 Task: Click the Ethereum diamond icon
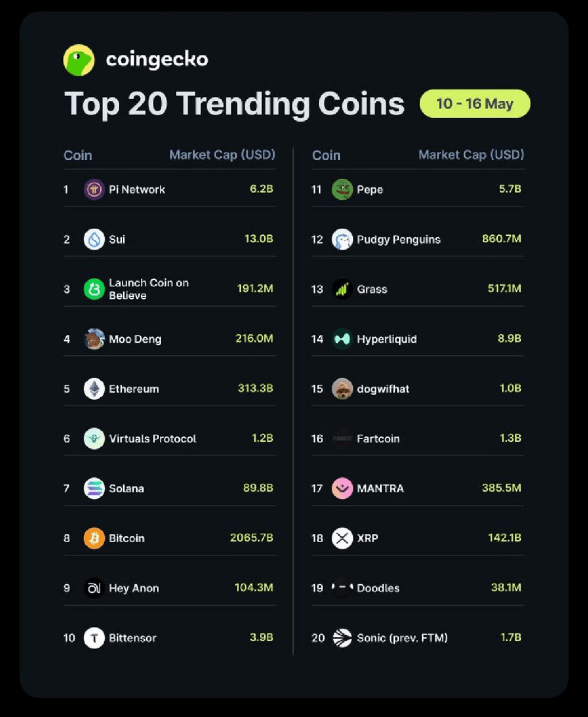point(94,389)
